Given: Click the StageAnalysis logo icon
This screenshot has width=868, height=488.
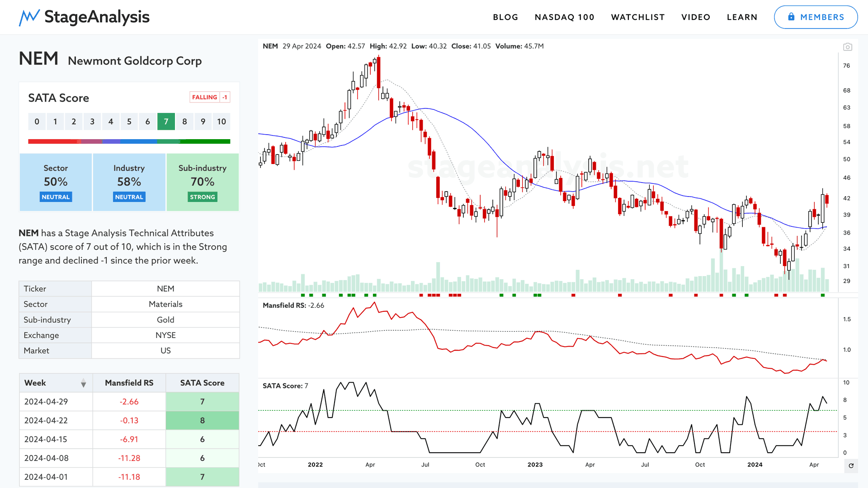Looking at the screenshot, I should (29, 17).
